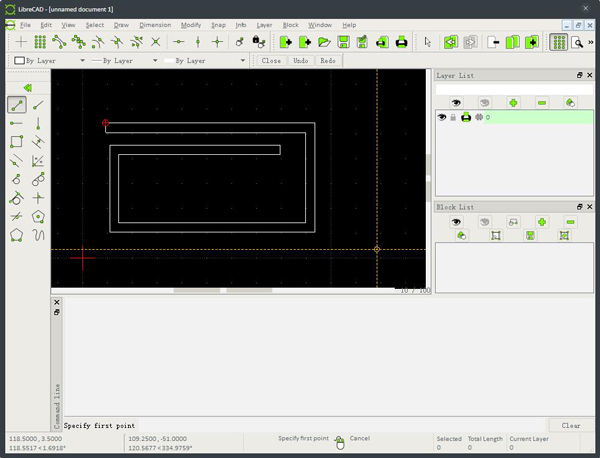Toggle restrict horizontal snapping
600x458 pixels.
(x=178, y=42)
